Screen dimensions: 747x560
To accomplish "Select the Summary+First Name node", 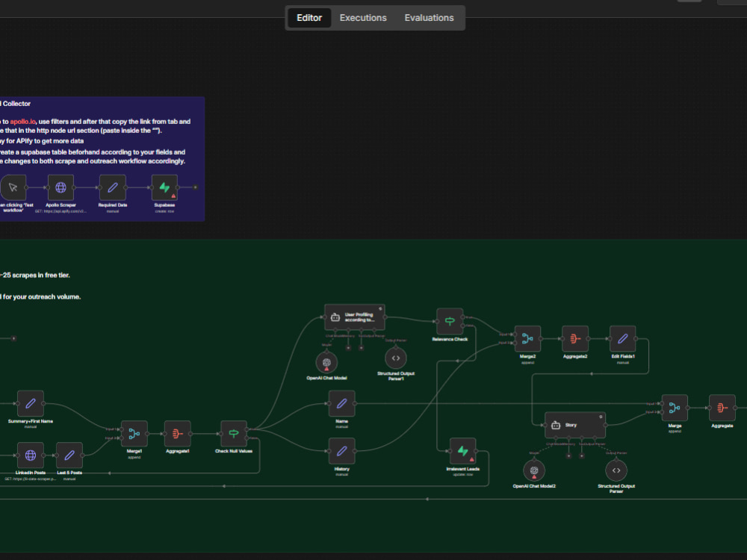I will 31,403.
